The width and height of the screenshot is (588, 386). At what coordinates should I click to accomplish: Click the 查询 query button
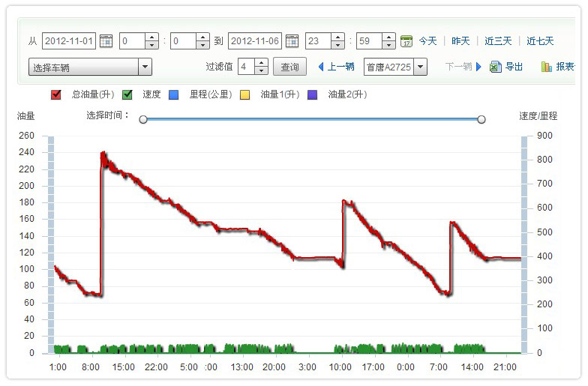[x=289, y=67]
